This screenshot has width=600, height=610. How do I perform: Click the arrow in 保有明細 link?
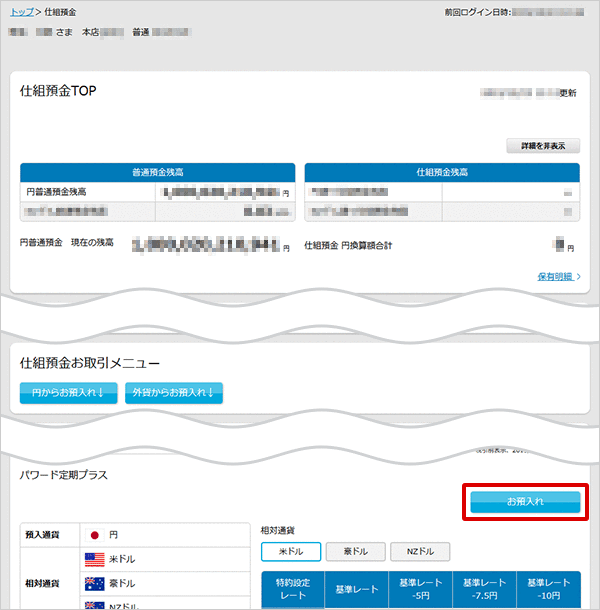577,276
